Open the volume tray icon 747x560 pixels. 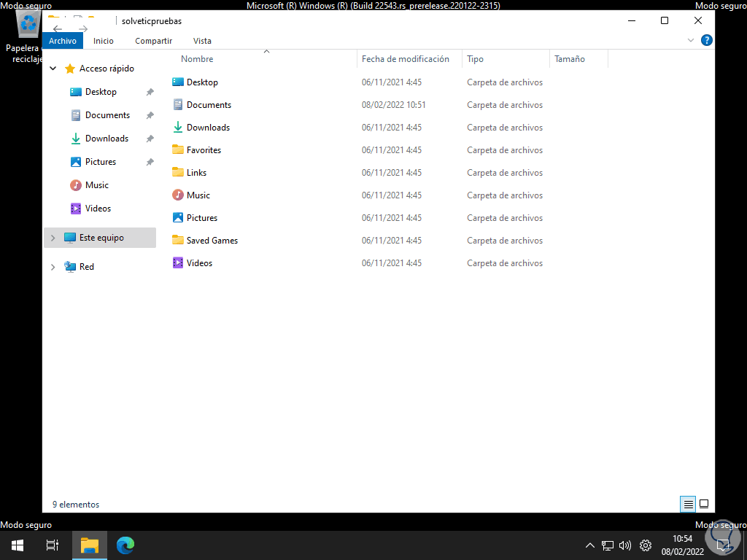tap(625, 545)
